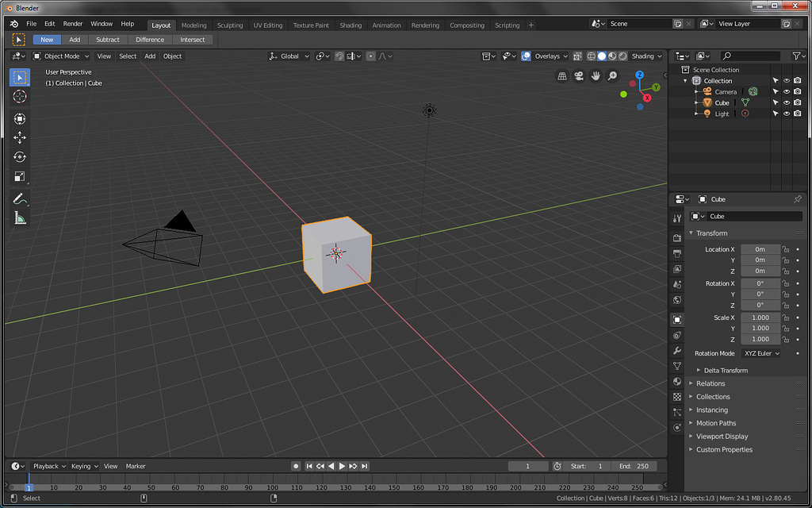Open the Output properties printer tab
Image resolution: width=812 pixels, height=508 pixels.
[x=677, y=253]
